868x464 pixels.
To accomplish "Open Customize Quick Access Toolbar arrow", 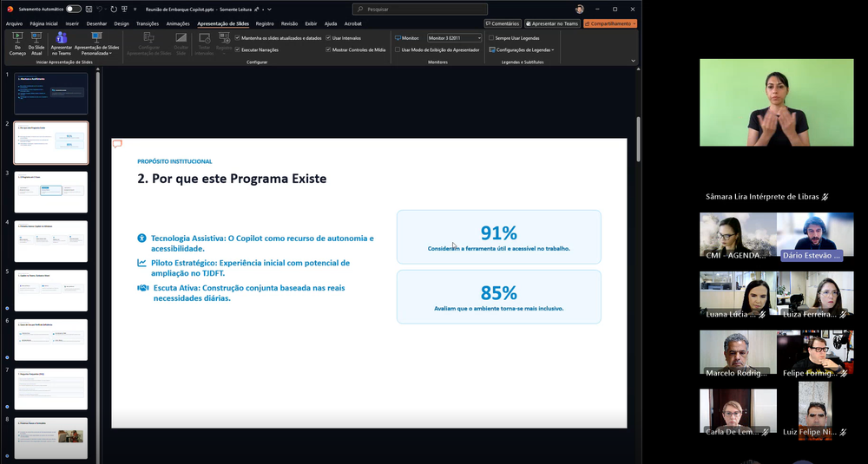I will click(135, 10).
